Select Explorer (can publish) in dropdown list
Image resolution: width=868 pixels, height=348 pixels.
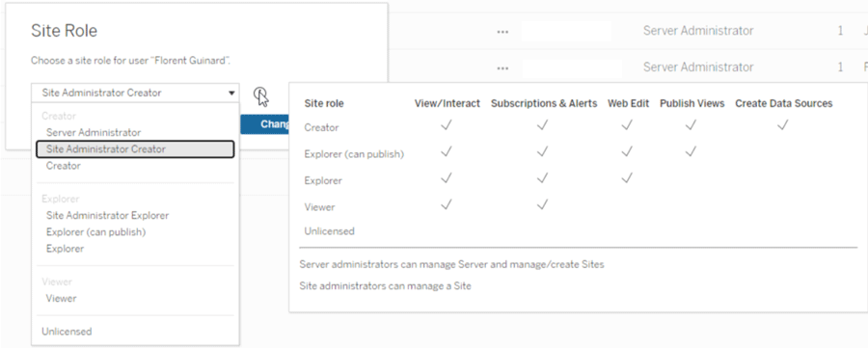(95, 231)
